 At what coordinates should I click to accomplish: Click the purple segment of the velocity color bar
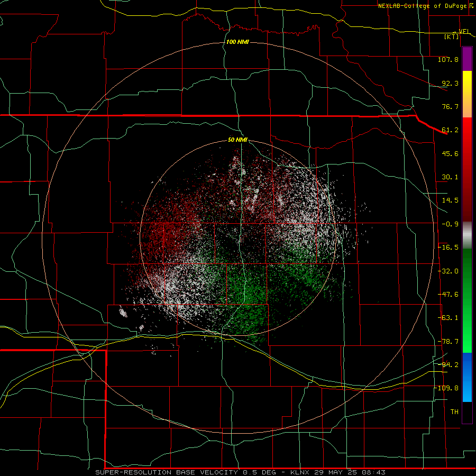click(467, 59)
